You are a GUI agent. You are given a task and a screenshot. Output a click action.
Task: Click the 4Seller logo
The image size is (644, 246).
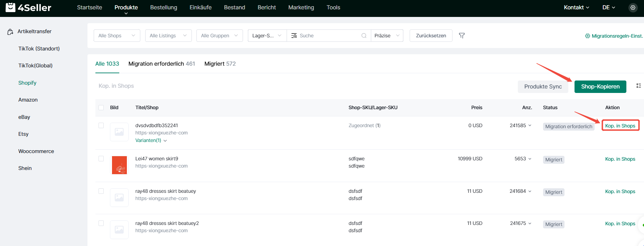point(28,7)
